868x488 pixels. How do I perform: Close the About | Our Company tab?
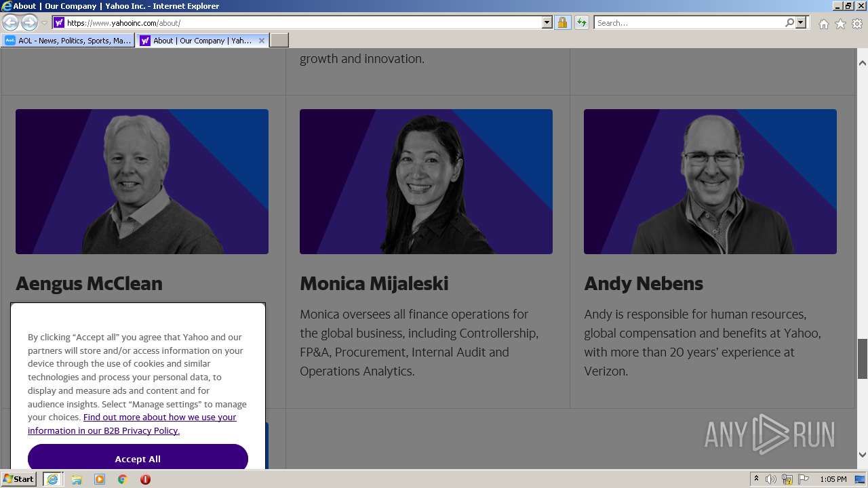pyautogui.click(x=262, y=41)
